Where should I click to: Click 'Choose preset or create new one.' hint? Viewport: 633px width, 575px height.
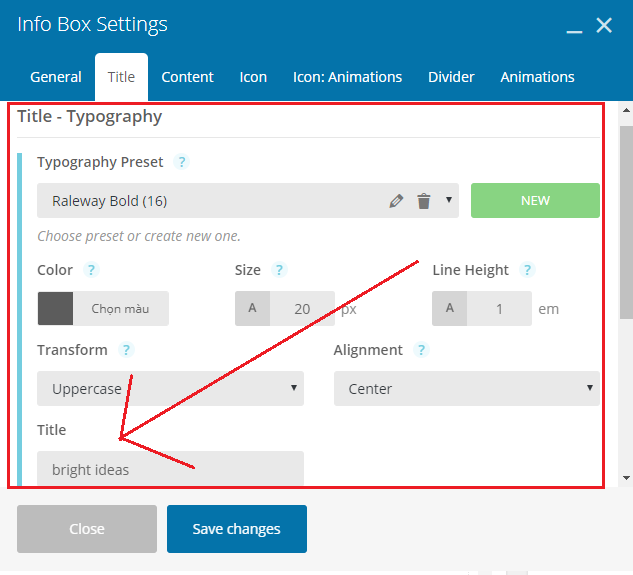pyautogui.click(x=139, y=236)
